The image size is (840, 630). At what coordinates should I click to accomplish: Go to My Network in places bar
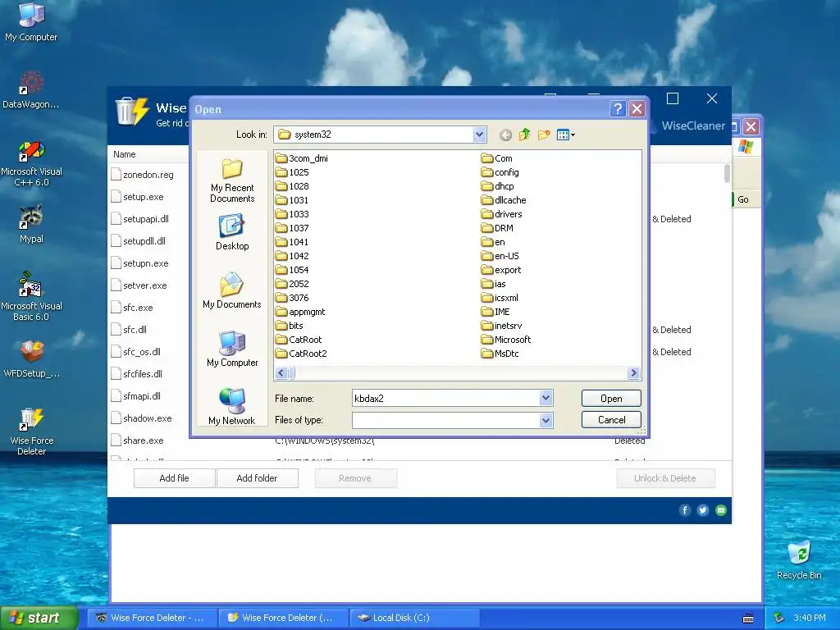(x=232, y=407)
